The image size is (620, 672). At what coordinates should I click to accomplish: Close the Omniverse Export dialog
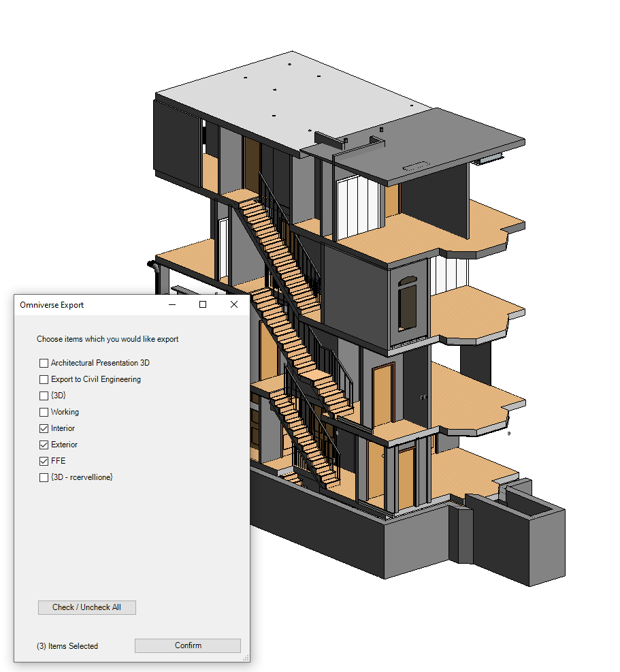pos(234,305)
